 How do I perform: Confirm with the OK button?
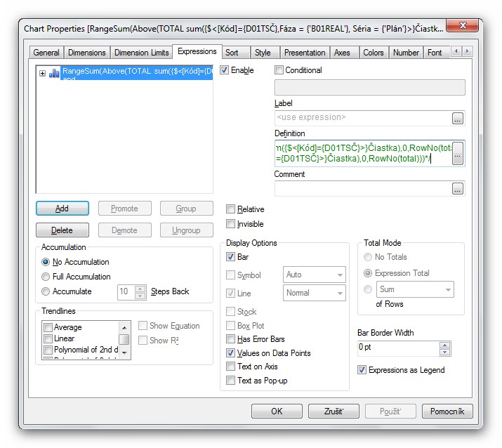[x=277, y=411]
